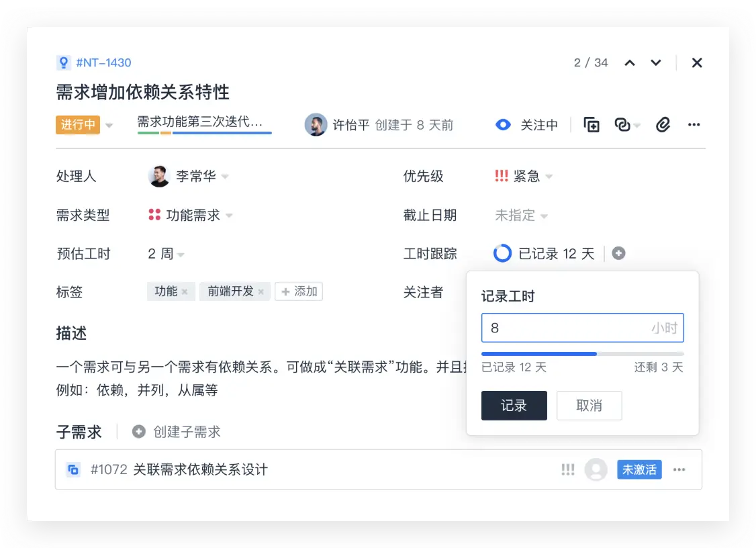Open the more options menu at top right
This screenshot has height=548, width=756.
694,125
